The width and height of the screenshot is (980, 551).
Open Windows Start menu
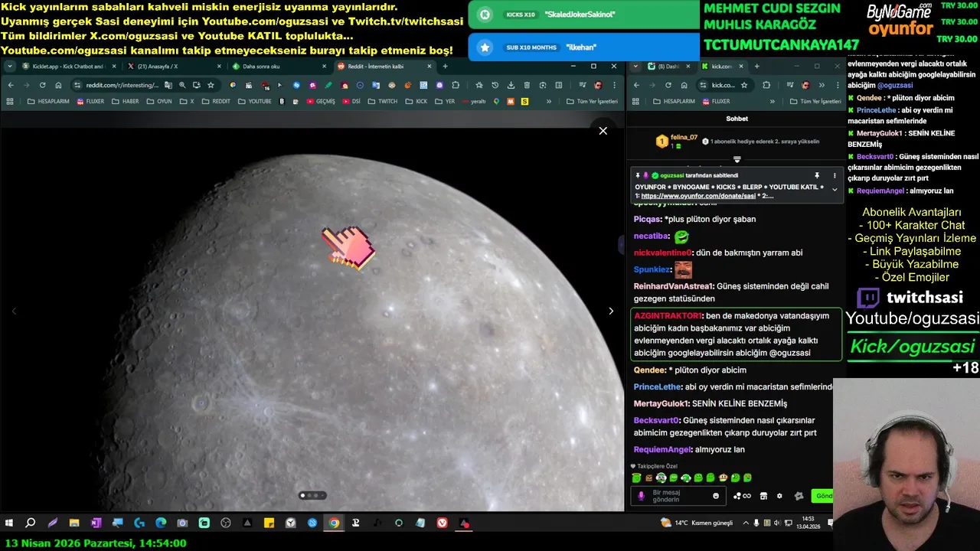(9, 523)
